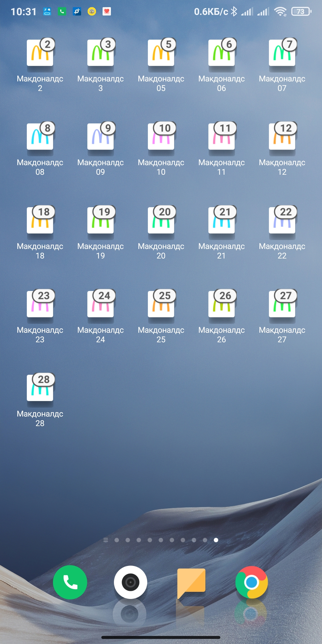
Task: Tap the Bluetooth status icon
Action: tap(234, 12)
